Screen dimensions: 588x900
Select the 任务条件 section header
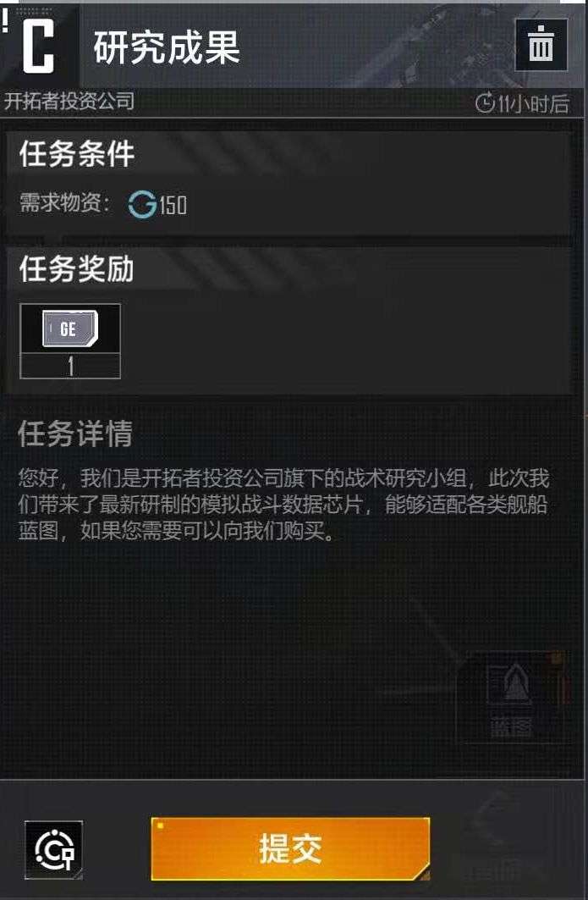[77, 154]
